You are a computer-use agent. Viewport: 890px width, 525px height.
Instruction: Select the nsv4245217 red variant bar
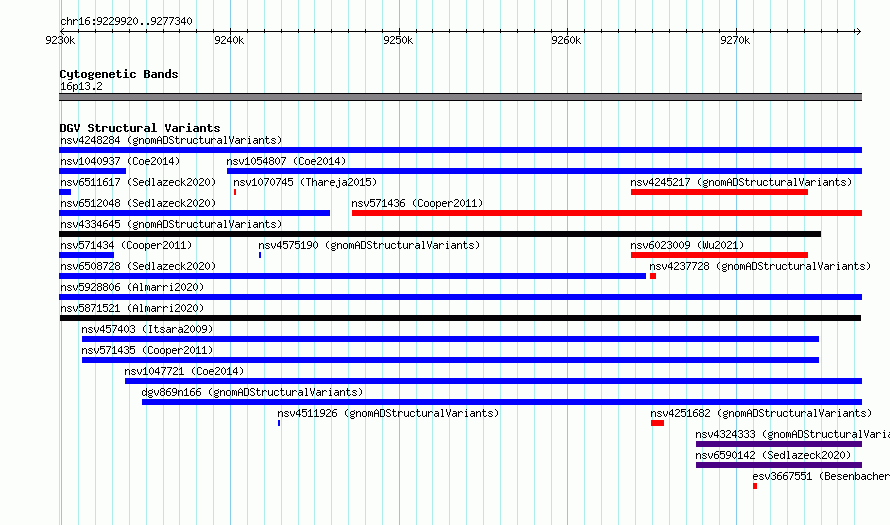point(719,192)
